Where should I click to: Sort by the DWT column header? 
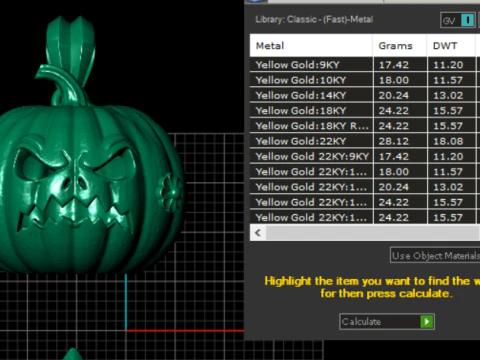pos(451,45)
